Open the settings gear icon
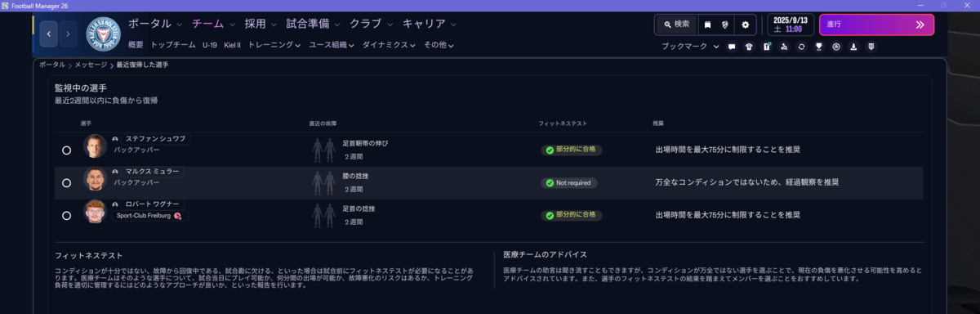Screen dimensions: 980x314 (x=745, y=25)
